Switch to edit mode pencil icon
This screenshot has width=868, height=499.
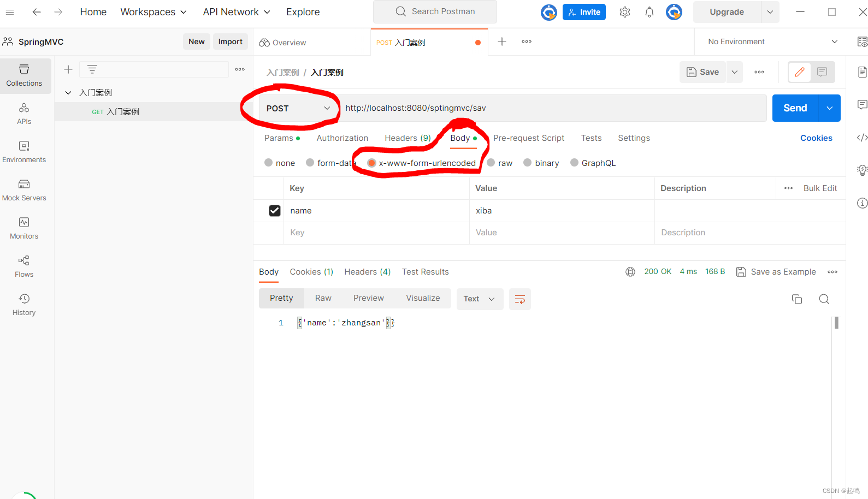[800, 72]
